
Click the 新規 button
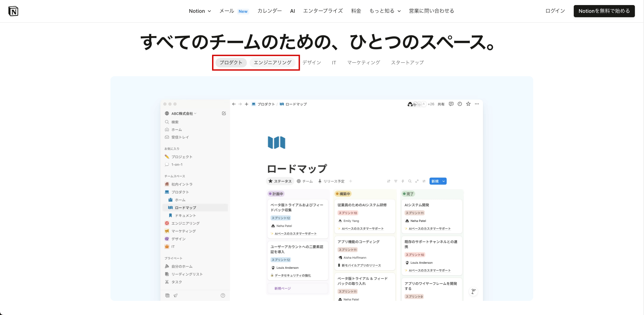[x=435, y=181]
